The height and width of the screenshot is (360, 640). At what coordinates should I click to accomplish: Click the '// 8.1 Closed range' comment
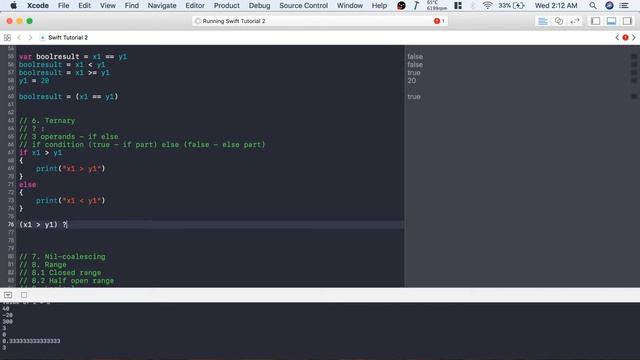click(x=60, y=273)
